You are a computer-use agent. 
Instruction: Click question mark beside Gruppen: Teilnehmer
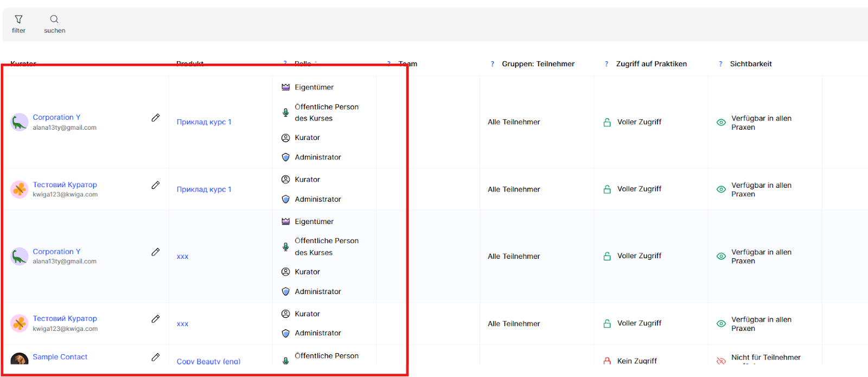493,64
